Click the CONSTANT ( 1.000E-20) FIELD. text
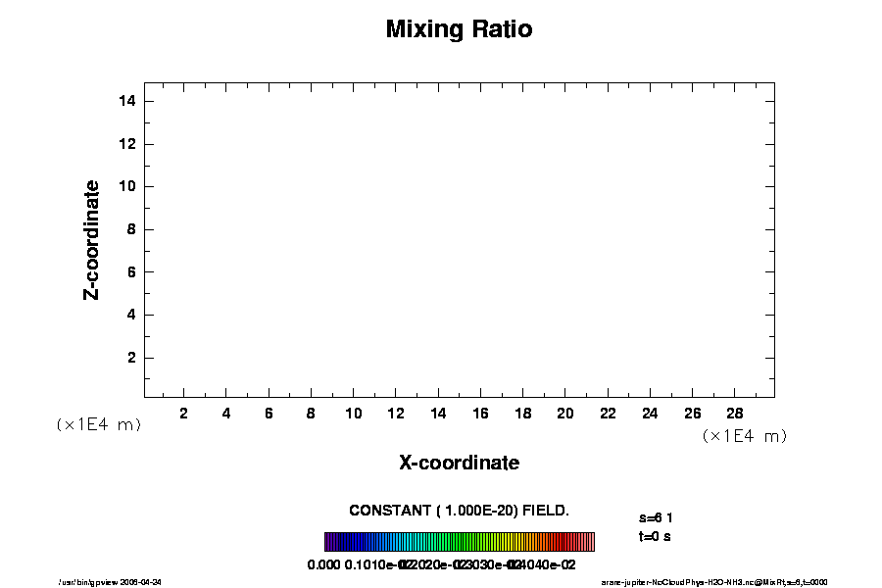The width and height of the screenshot is (882, 588). 459,511
